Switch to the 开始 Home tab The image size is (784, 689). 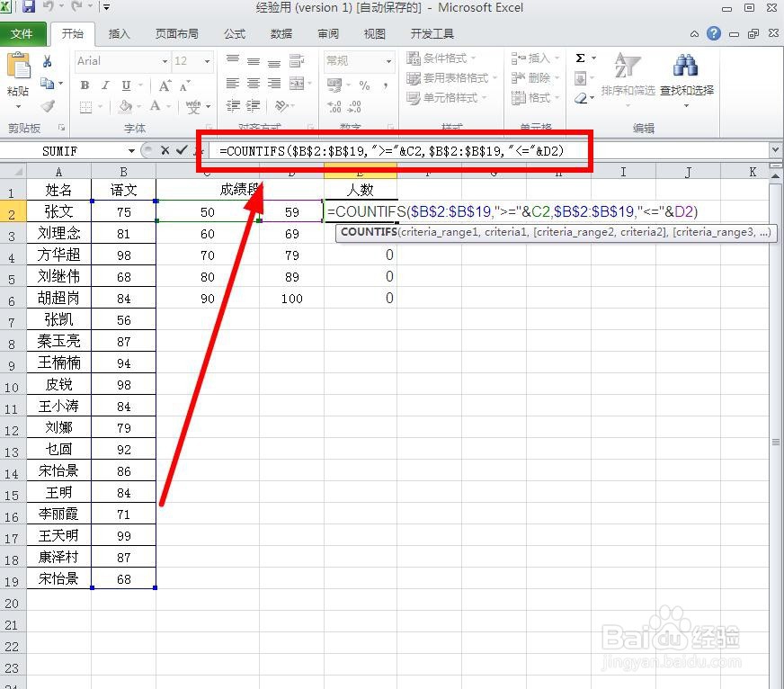[73, 33]
